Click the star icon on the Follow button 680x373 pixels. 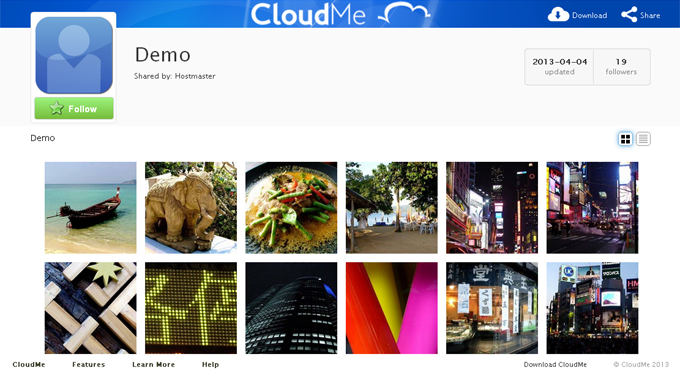coord(56,108)
